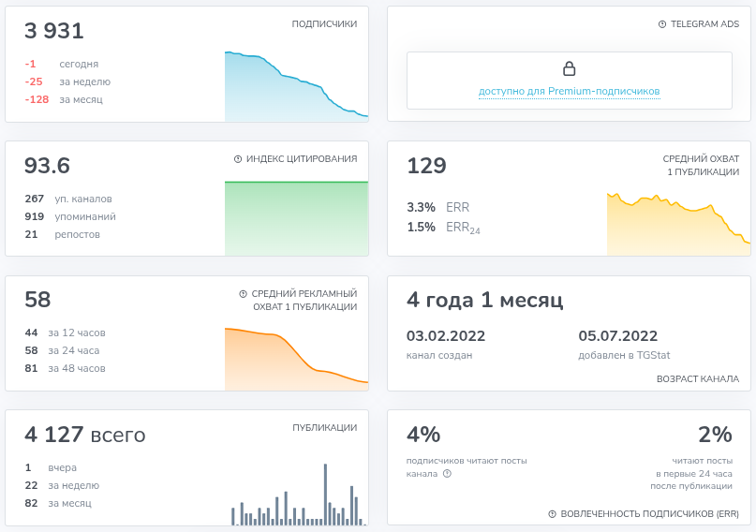Click the yellow average reach chart
The image size is (756, 532).
click(678, 224)
